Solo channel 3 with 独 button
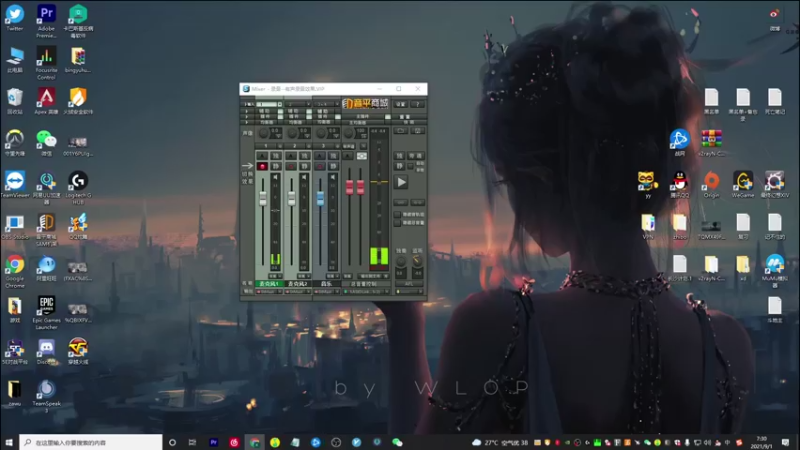 coord(334,156)
